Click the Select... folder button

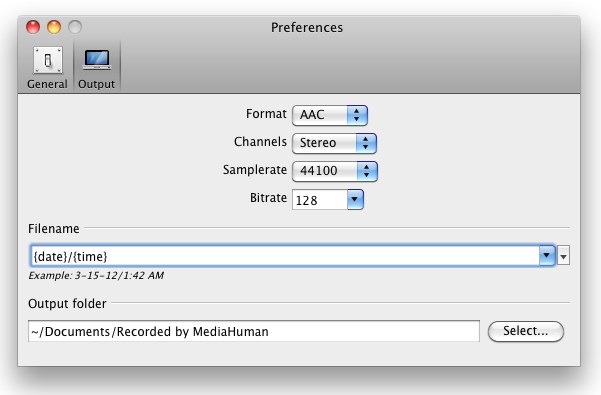(525, 331)
